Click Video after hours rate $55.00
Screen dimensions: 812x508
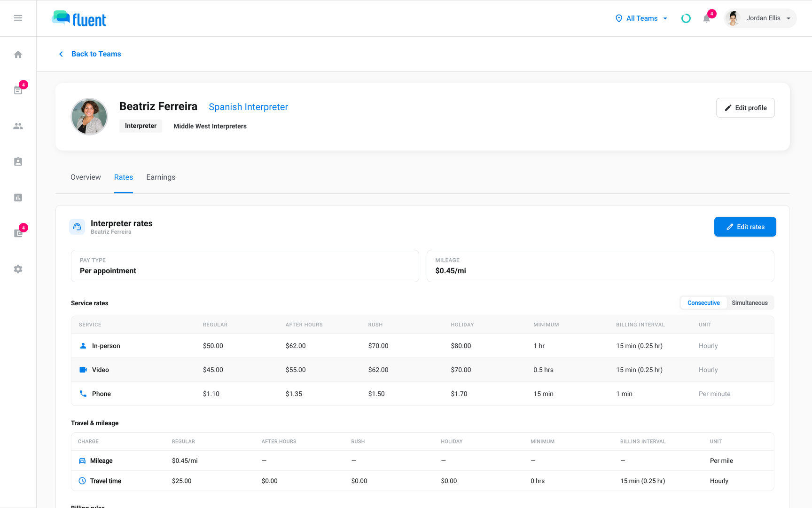(296, 370)
